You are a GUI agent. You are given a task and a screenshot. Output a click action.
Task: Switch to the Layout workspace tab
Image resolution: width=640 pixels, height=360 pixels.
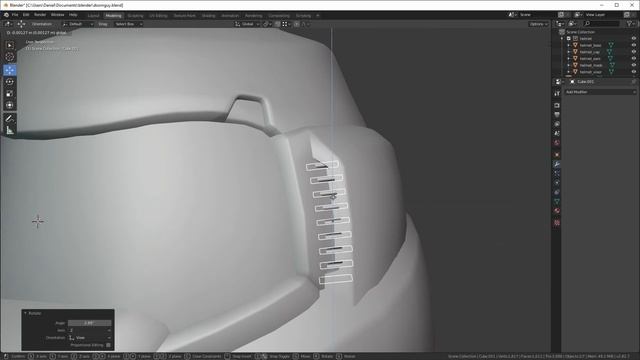(93, 16)
